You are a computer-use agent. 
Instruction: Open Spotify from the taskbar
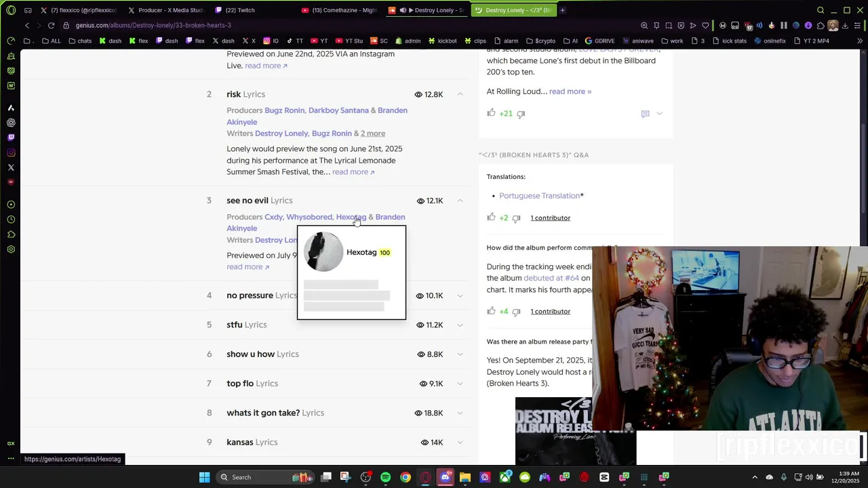pos(385,477)
